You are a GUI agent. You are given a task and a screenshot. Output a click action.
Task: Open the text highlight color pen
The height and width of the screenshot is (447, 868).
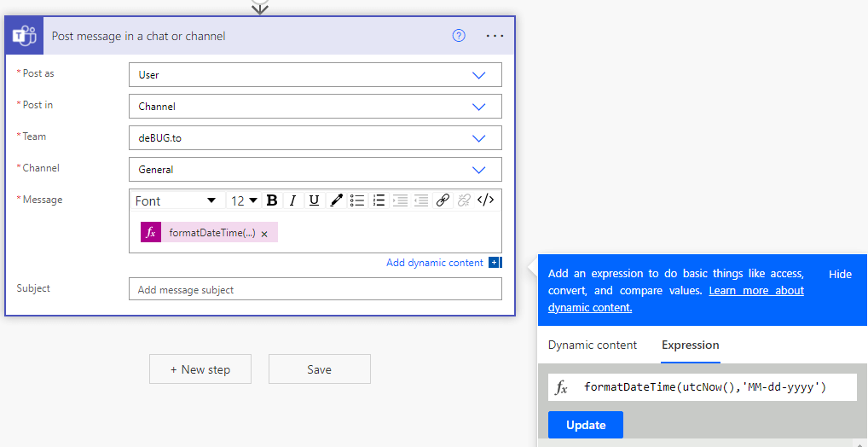tap(336, 200)
